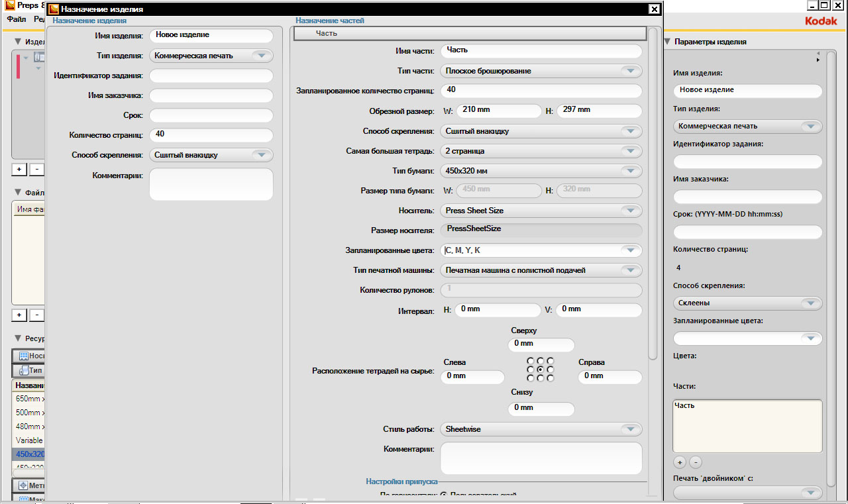848x504 pixels.
Task: Select the middle-left signature placement radio button
Action: 531,370
